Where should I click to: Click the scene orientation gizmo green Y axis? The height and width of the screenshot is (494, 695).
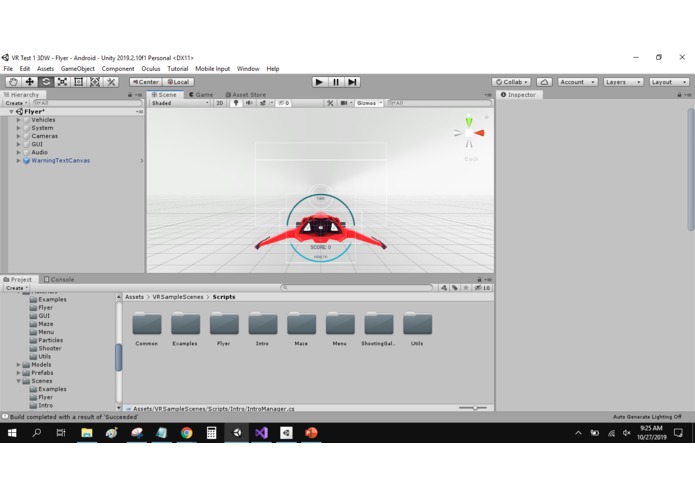pyautogui.click(x=469, y=121)
